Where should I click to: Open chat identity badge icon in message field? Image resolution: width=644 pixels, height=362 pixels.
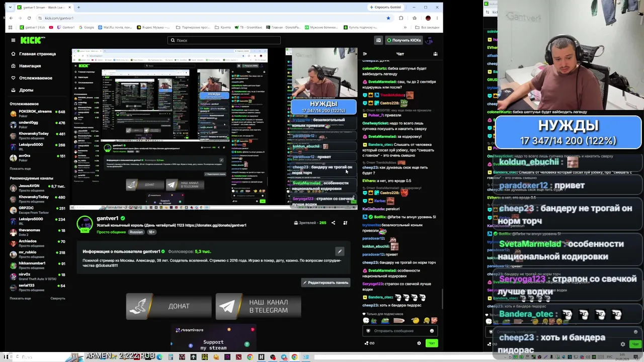(368, 331)
